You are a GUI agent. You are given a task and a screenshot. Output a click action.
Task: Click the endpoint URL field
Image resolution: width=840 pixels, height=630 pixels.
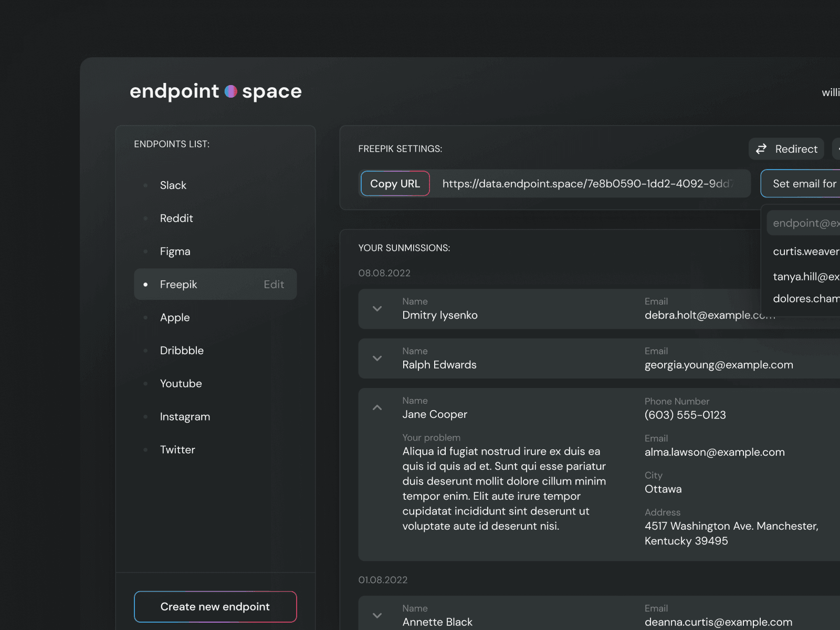coord(588,184)
